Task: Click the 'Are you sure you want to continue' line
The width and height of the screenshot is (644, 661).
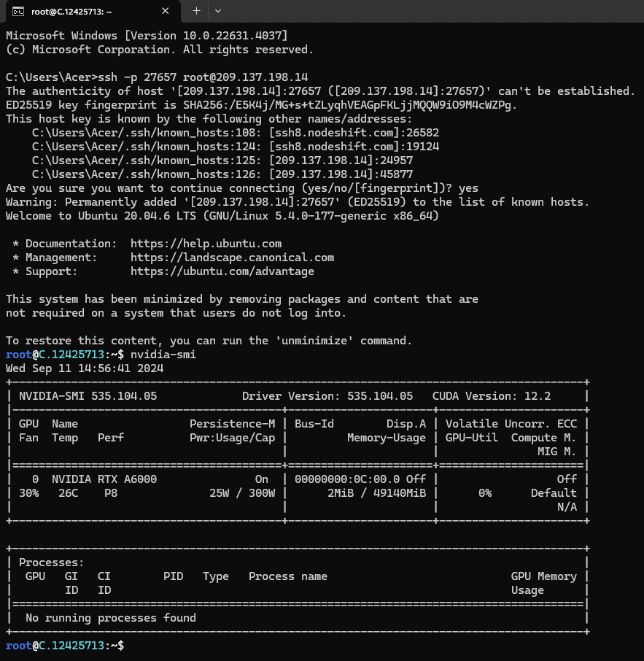Action: click(x=242, y=188)
